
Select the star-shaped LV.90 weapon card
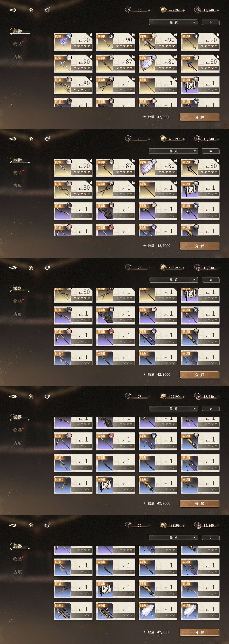(73, 42)
